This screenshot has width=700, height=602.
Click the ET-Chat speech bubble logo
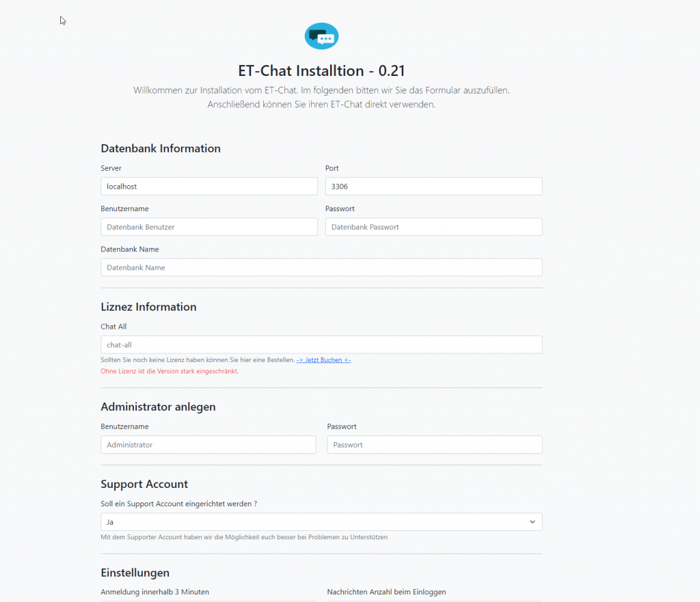321,36
